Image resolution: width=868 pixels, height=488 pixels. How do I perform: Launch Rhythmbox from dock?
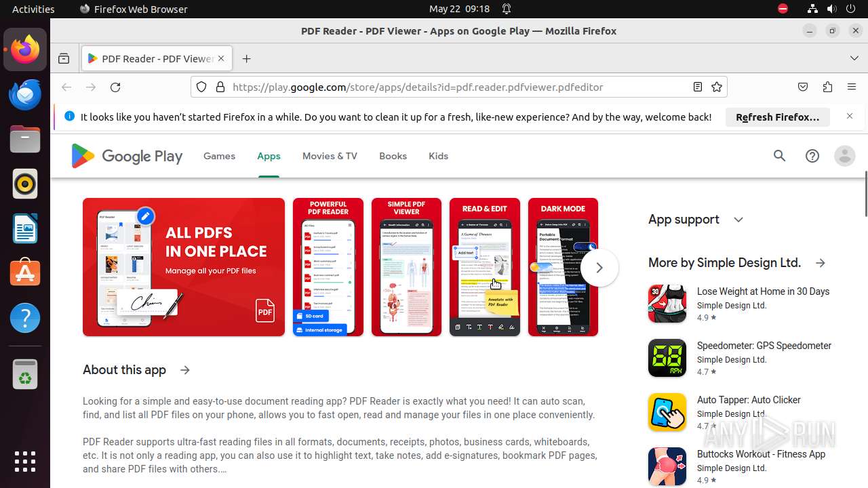tap(25, 184)
